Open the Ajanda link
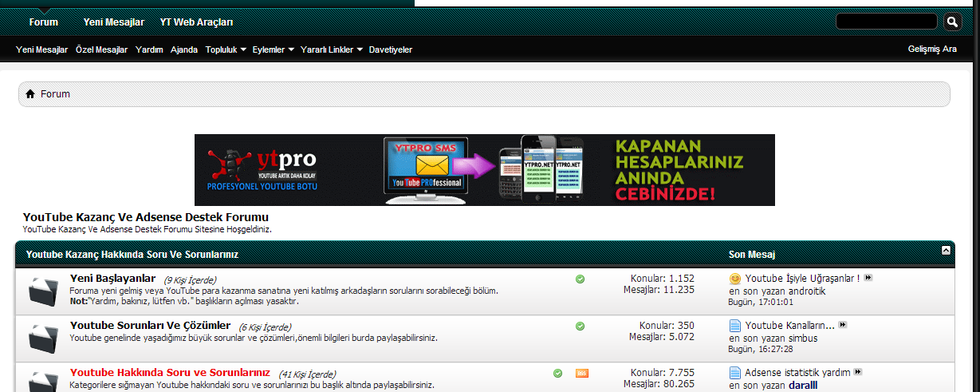This screenshot has height=392, width=980. point(184,49)
